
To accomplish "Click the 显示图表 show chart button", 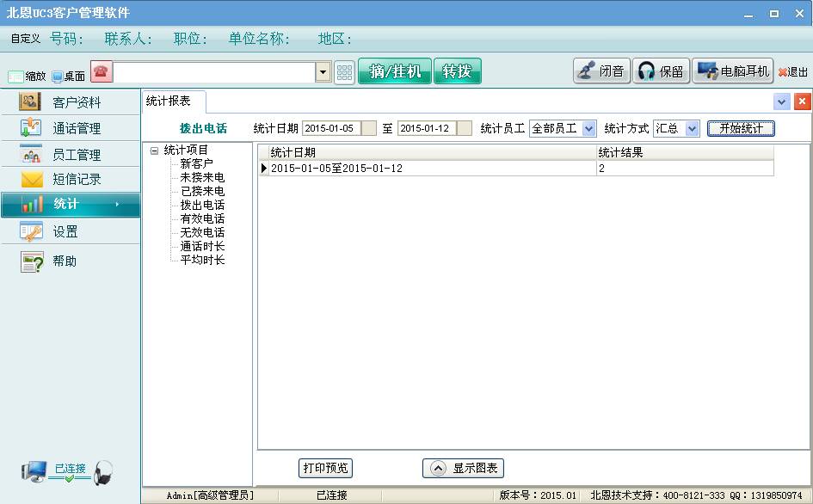I will (463, 468).
